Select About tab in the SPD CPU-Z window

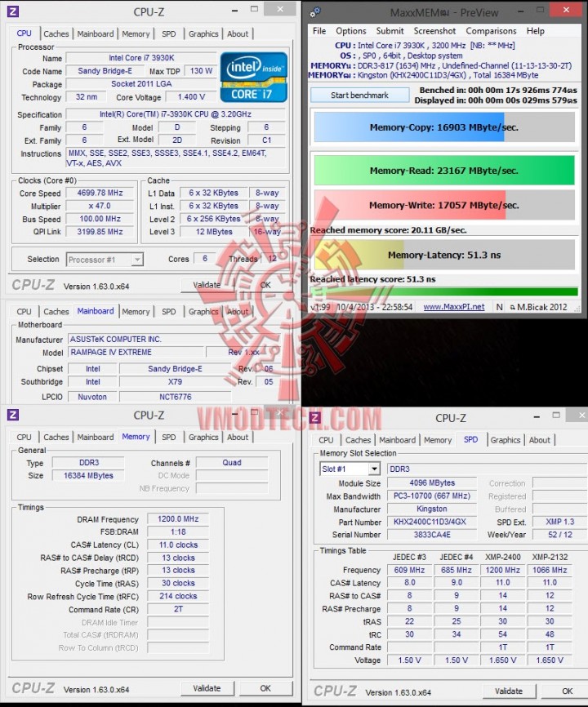[x=540, y=440]
